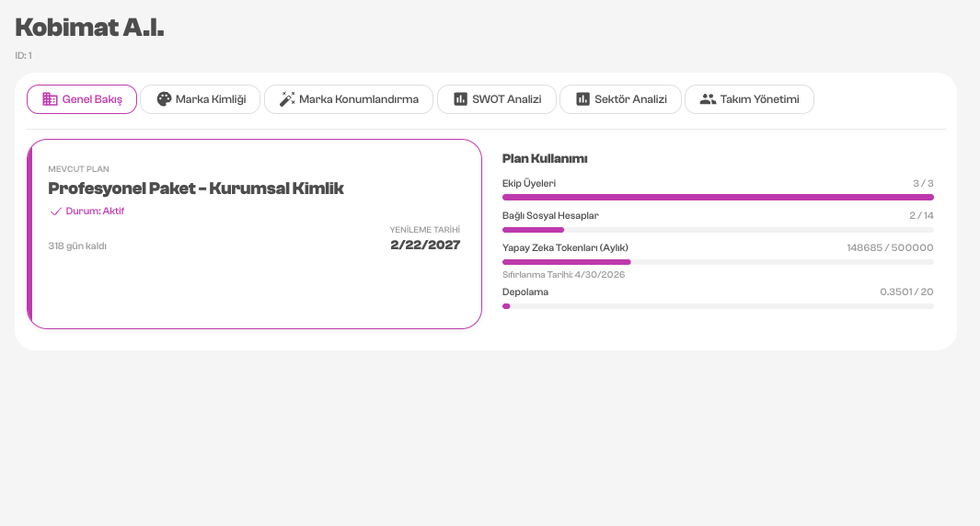Click the Depolama label
The width and height of the screenshot is (980, 526).
[525, 292]
